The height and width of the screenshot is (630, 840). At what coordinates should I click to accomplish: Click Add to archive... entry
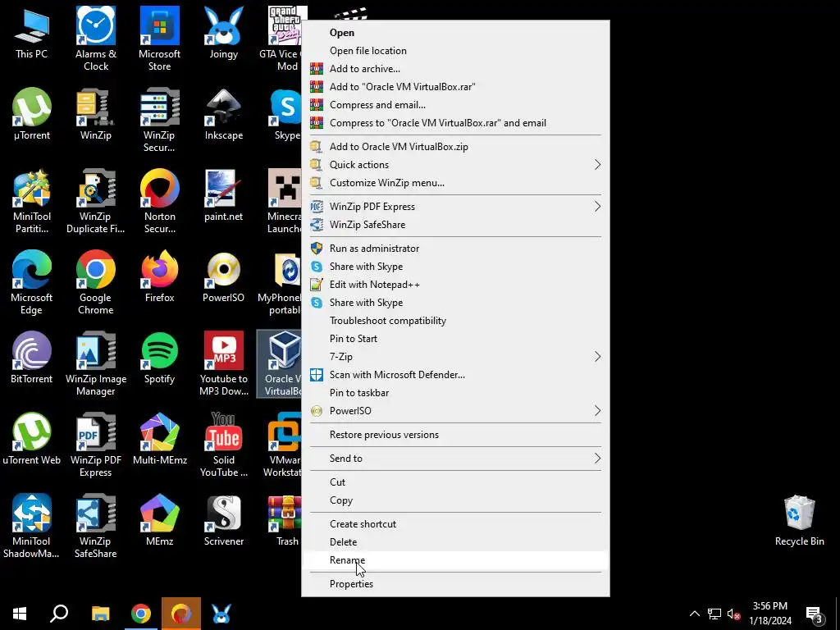(x=455, y=69)
